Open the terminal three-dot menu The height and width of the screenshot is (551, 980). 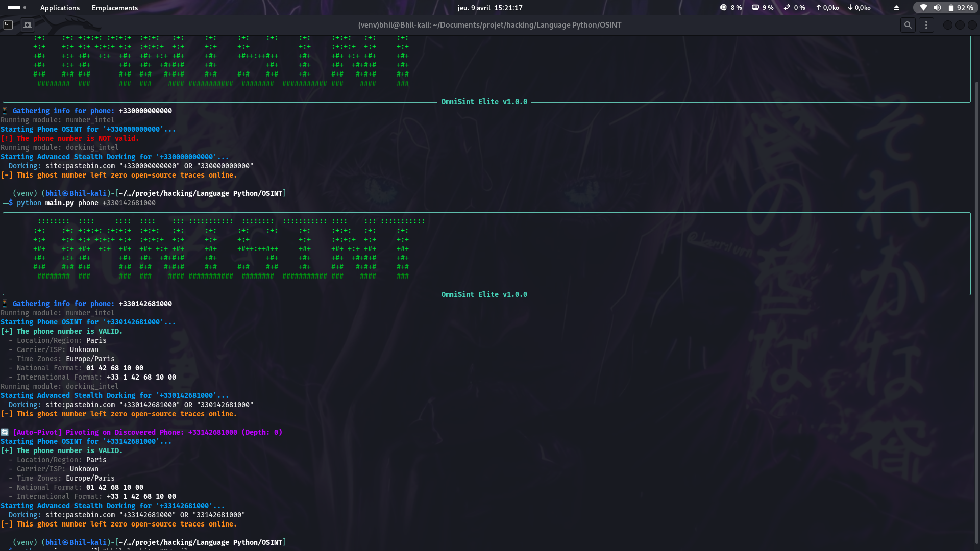pos(926,25)
